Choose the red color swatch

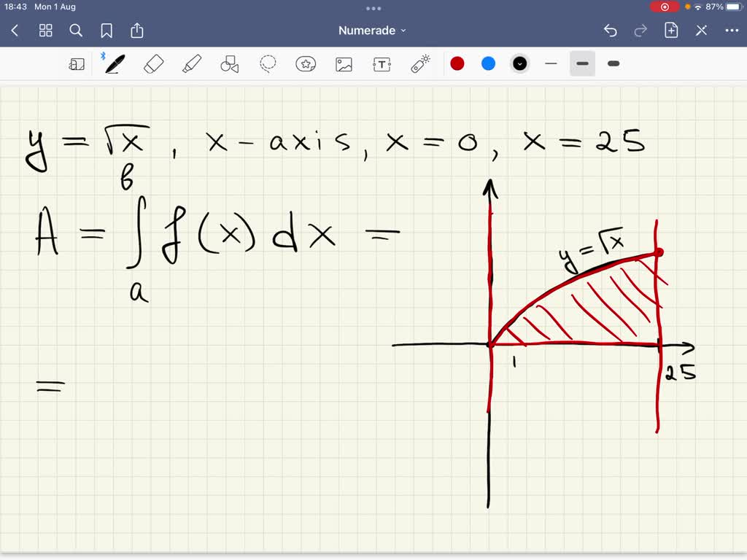(x=457, y=63)
